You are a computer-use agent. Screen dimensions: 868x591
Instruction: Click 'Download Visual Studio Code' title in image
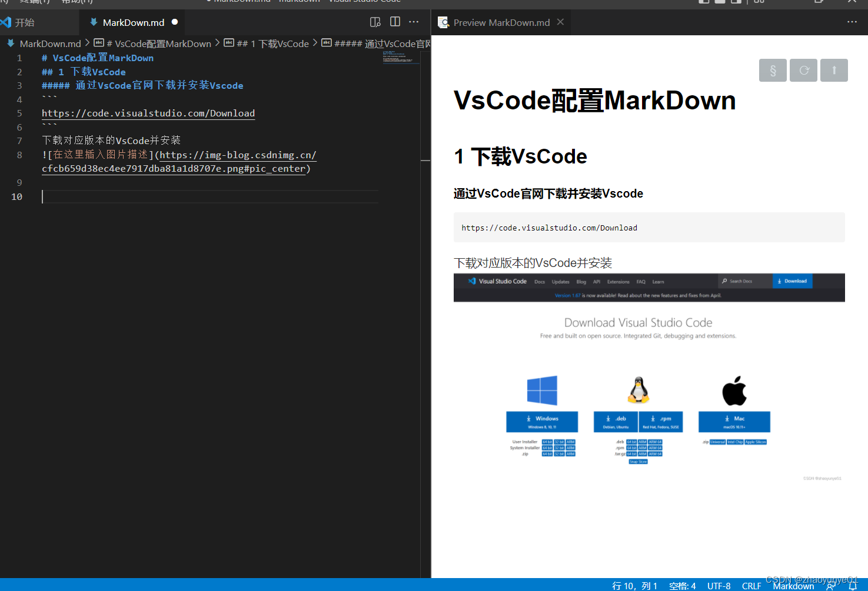click(x=638, y=322)
